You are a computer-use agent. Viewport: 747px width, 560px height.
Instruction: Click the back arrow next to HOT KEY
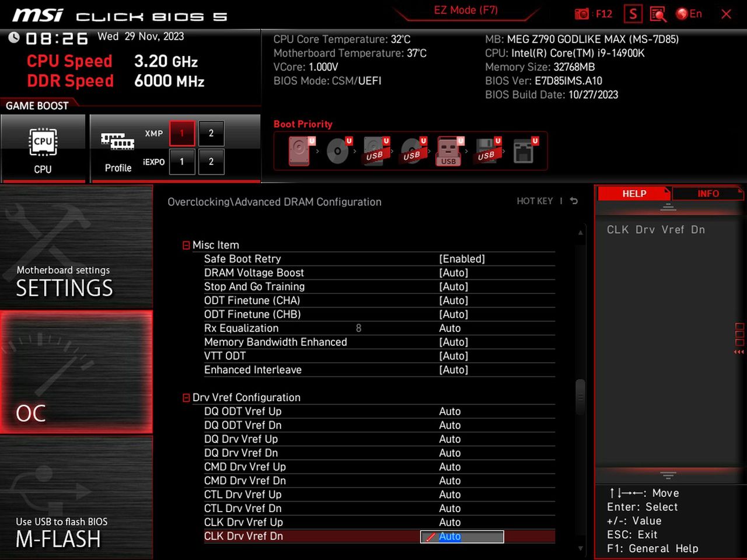click(574, 201)
